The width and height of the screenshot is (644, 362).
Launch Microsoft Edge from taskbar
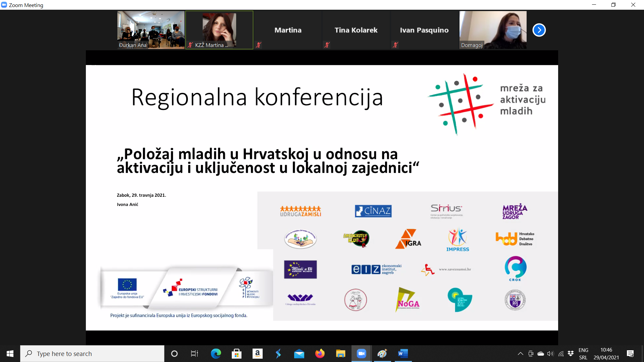216,354
